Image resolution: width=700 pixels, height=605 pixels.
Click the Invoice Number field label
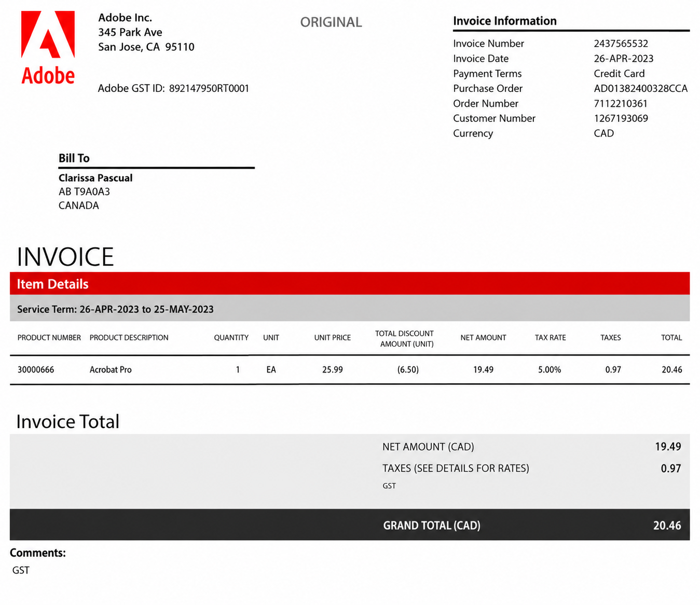click(488, 44)
